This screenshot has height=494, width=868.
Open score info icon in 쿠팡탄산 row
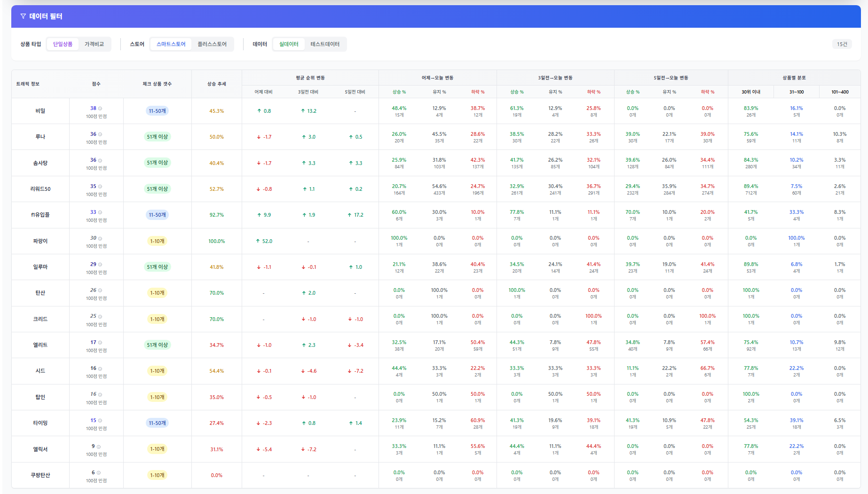pos(99,473)
